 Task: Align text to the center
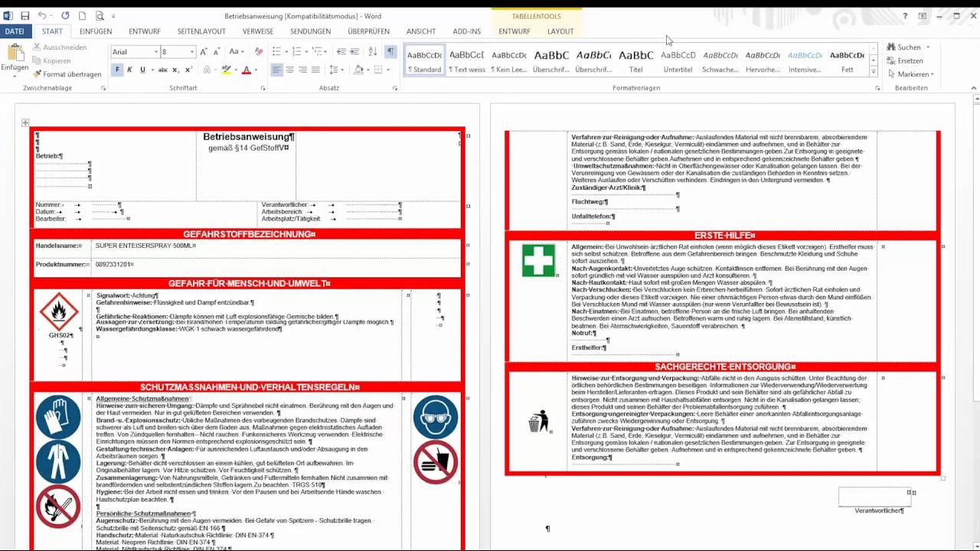point(289,70)
